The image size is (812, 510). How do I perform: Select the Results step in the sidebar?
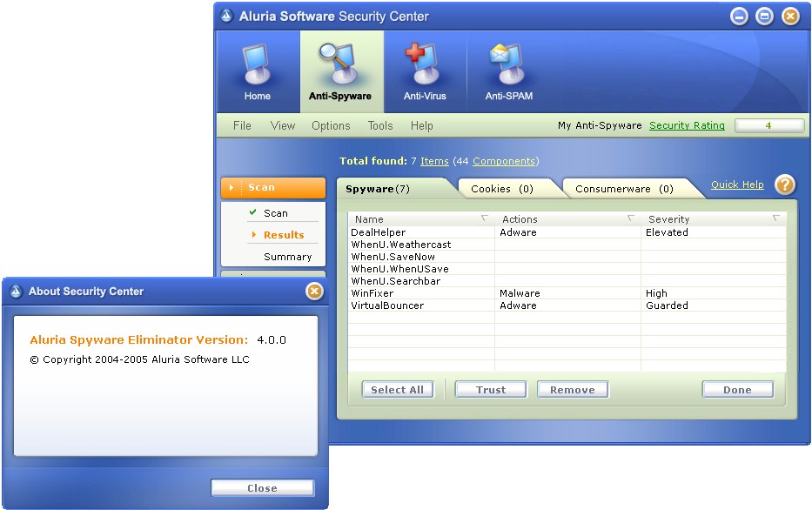point(284,235)
